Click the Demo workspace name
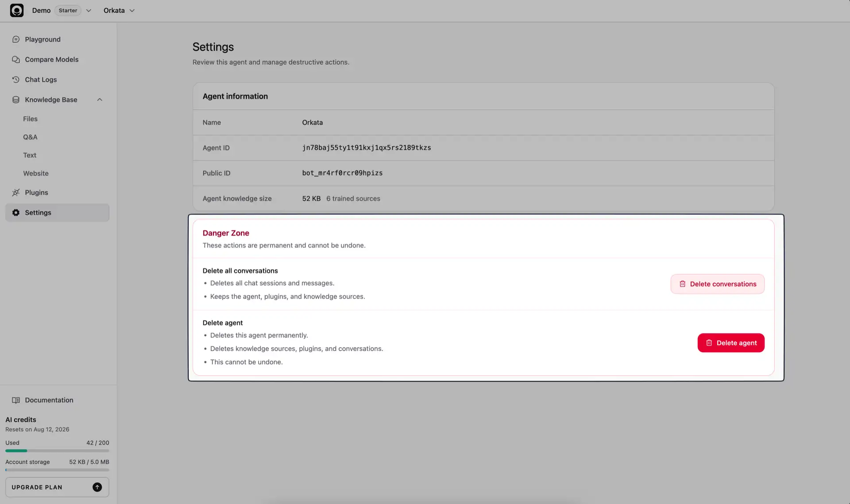850x504 pixels. 41,11
